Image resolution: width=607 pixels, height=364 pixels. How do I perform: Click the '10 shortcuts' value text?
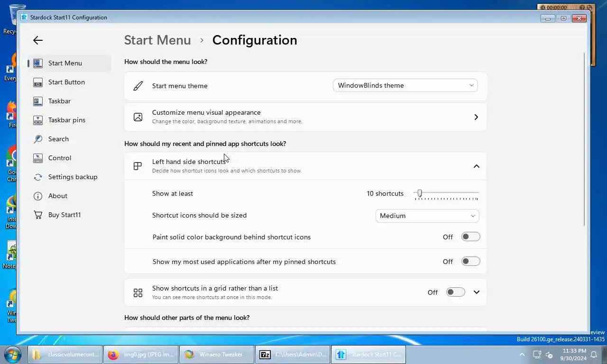(385, 193)
